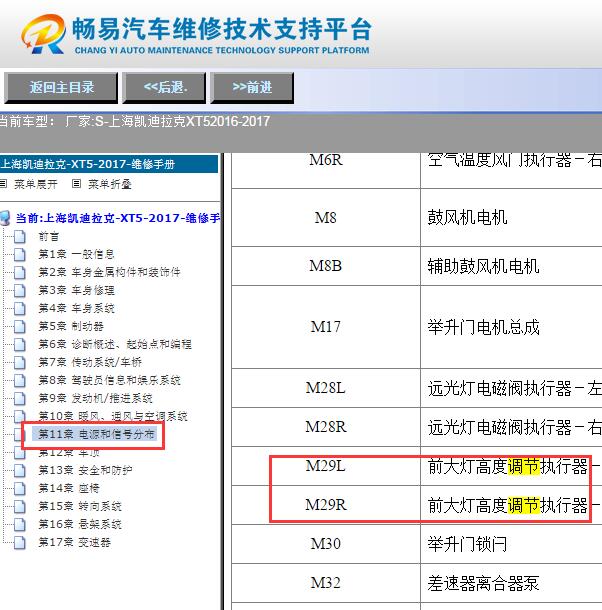Open 第15章 转向系统
Screen dimensions: 602x610
(80, 506)
